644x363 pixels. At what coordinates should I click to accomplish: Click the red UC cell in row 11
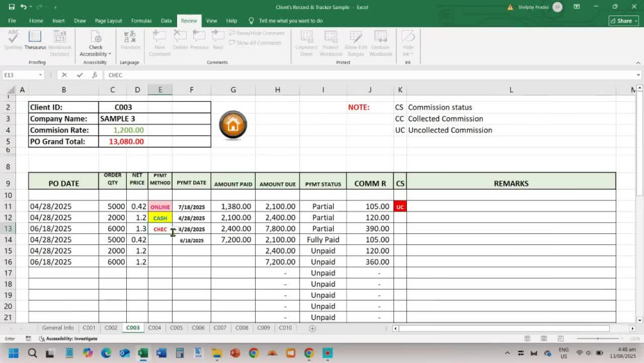tap(400, 207)
